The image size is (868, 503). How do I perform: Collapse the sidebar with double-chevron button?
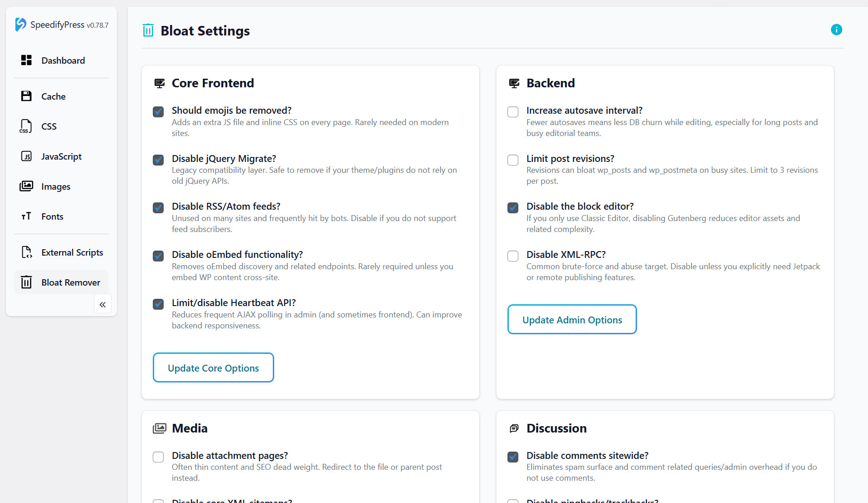(103, 304)
